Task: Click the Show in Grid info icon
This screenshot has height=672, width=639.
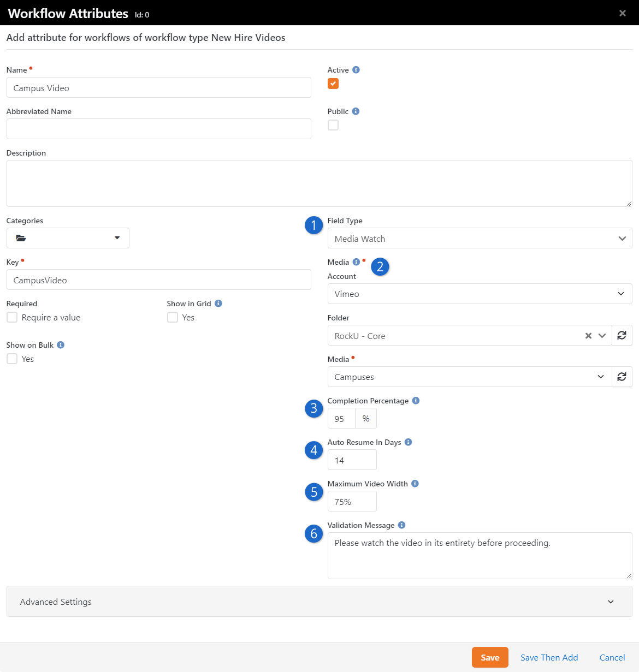Action: click(218, 304)
